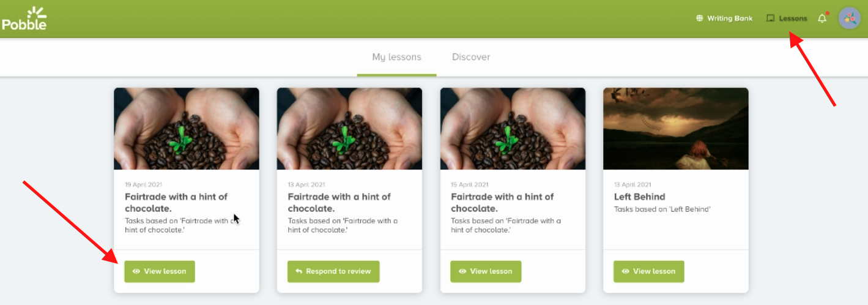Open the user profile avatar
The height and width of the screenshot is (305, 868).
click(x=849, y=18)
